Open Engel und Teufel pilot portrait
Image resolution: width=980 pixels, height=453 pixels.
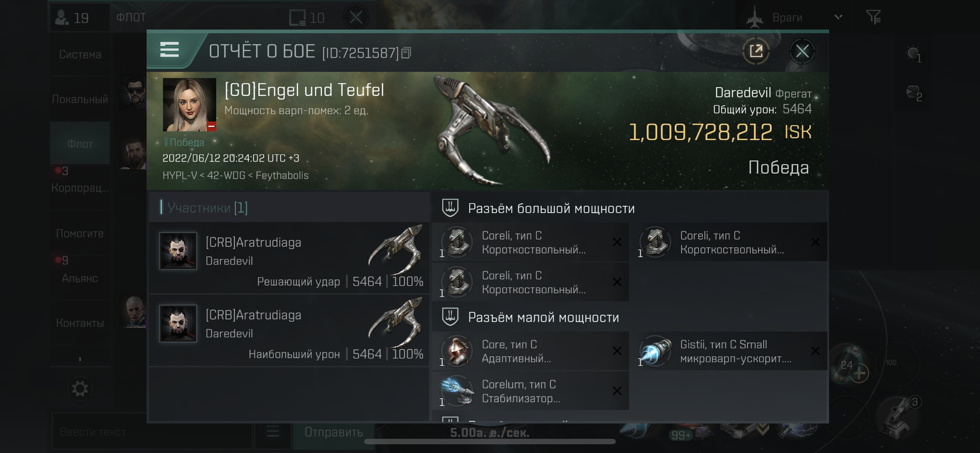[189, 105]
